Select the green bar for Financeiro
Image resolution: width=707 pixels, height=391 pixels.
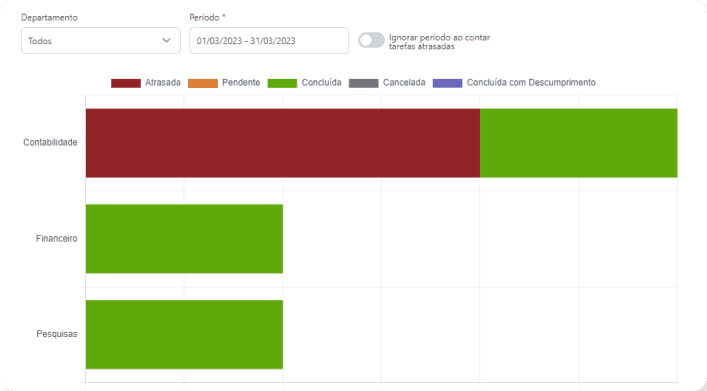[184, 239]
